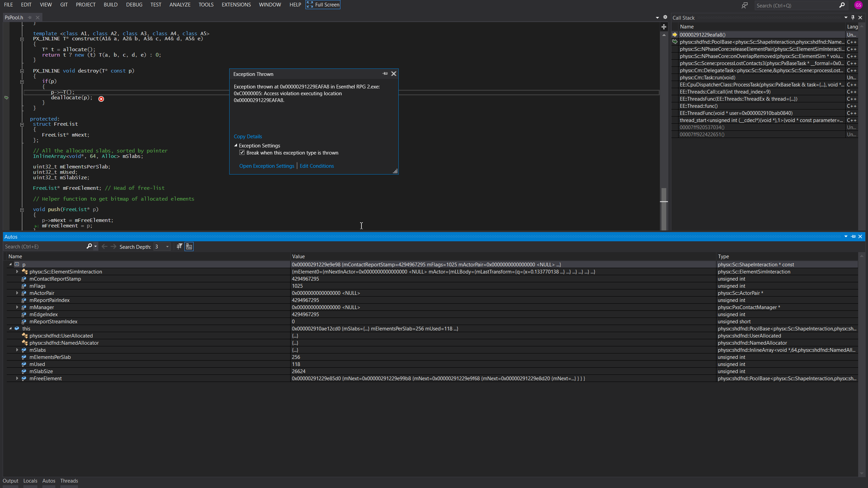
Task: Click the red exception icon beside deallocate(p)
Action: coord(101,99)
